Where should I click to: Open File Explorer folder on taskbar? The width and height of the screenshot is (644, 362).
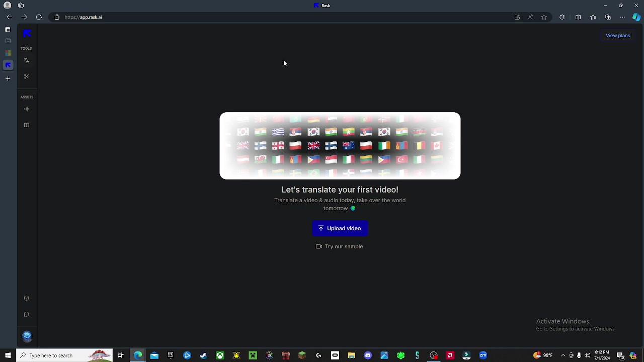(351, 355)
